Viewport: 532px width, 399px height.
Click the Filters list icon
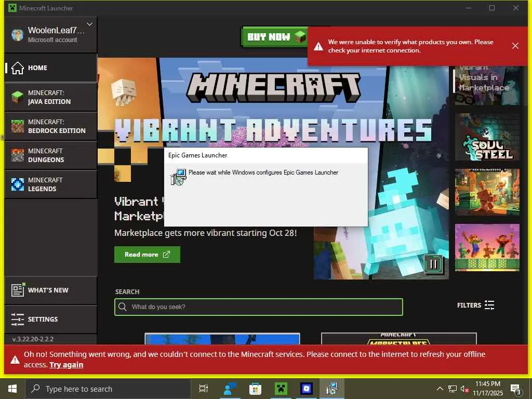(489, 305)
